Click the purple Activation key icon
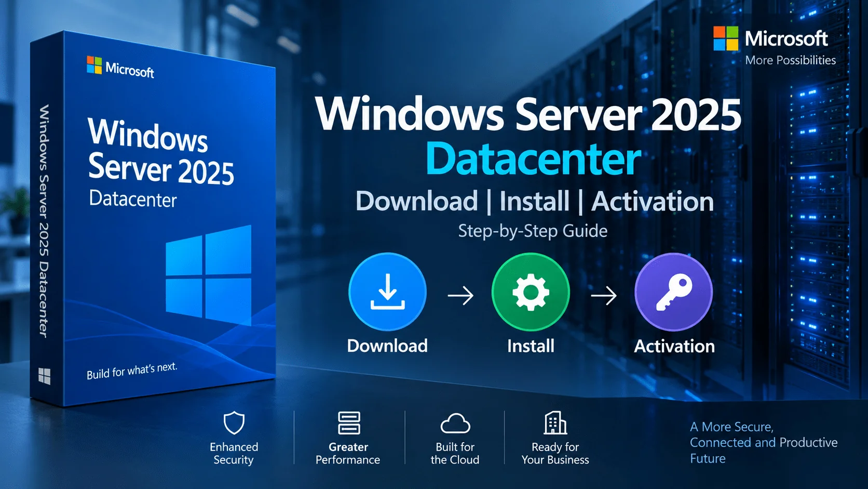 [x=674, y=292]
